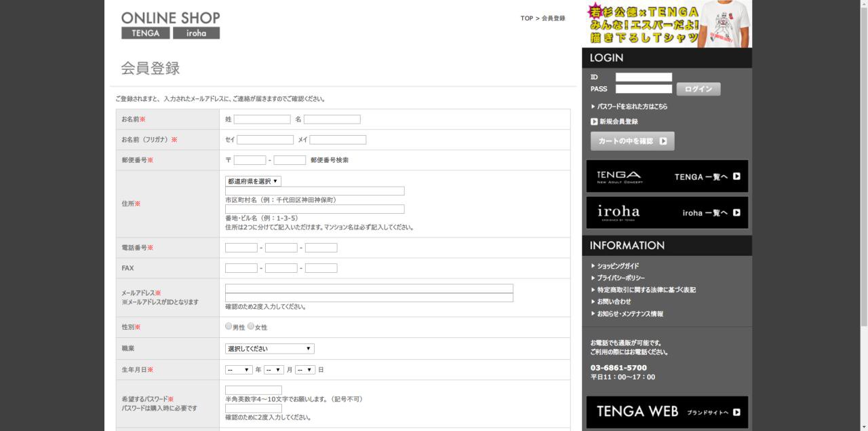Click the first メールアドレス email field

(x=369, y=288)
